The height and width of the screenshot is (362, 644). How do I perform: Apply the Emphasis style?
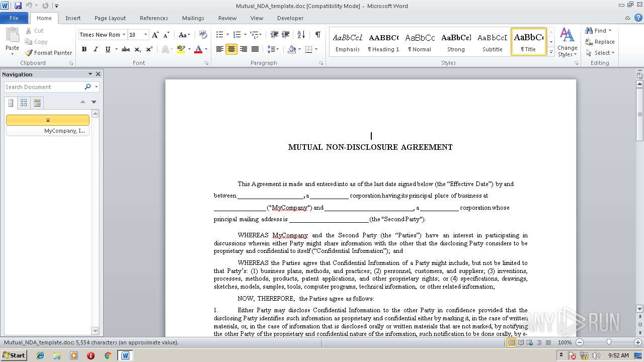(348, 42)
